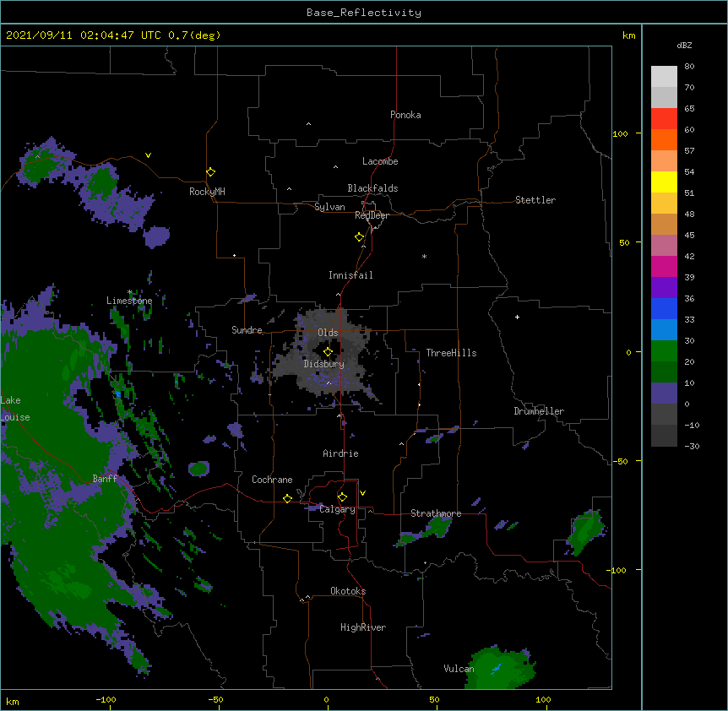The height and width of the screenshot is (711, 728).
Task: Click the 54 dBZ yellow legend swatch
Action: point(664,182)
